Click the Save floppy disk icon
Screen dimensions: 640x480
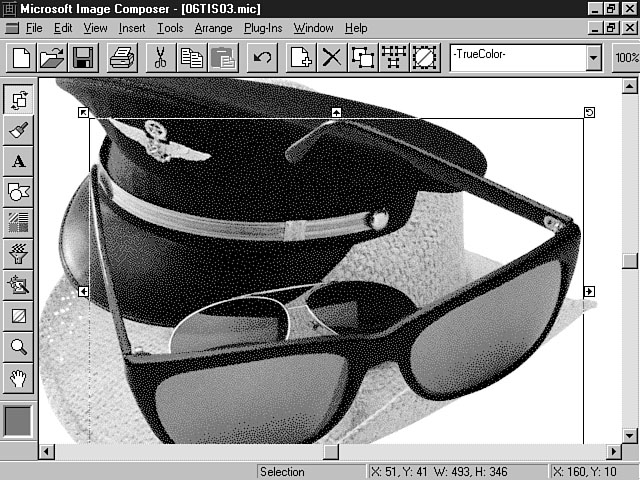(82, 57)
